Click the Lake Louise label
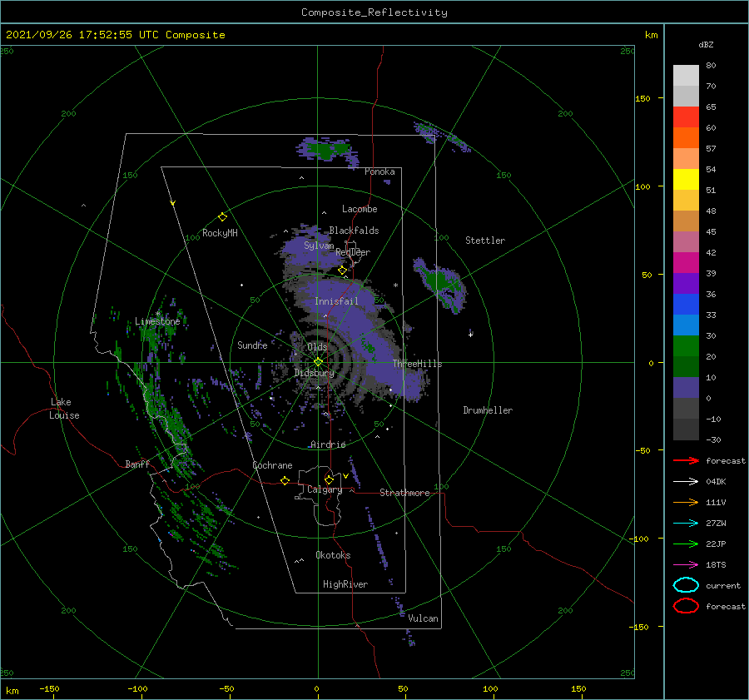The image size is (749, 700). (x=64, y=409)
